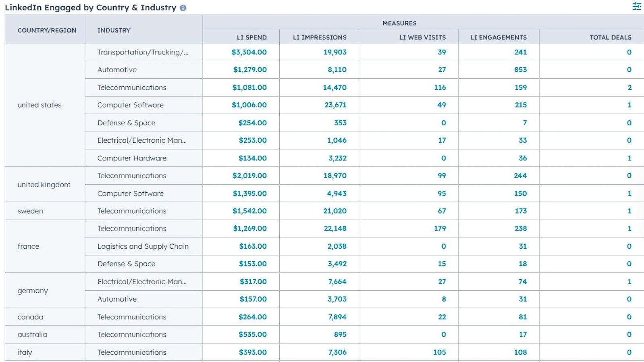Click the LI Engagements column header
644x362 pixels.
pos(498,37)
